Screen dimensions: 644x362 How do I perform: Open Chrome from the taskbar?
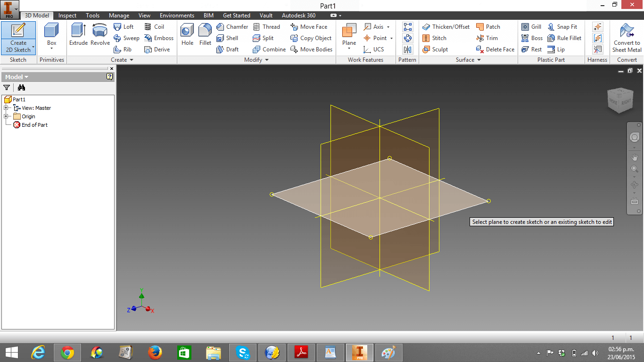[x=67, y=353]
